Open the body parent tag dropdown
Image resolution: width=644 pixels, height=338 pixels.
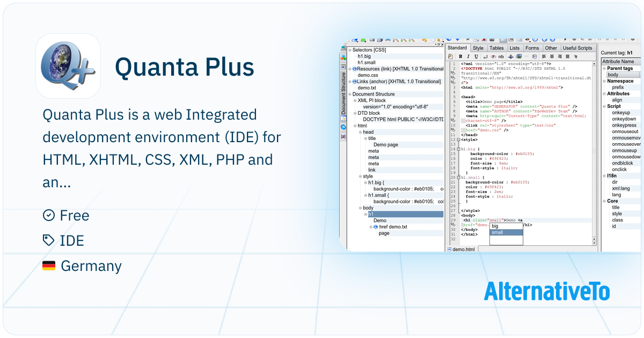click(624, 75)
